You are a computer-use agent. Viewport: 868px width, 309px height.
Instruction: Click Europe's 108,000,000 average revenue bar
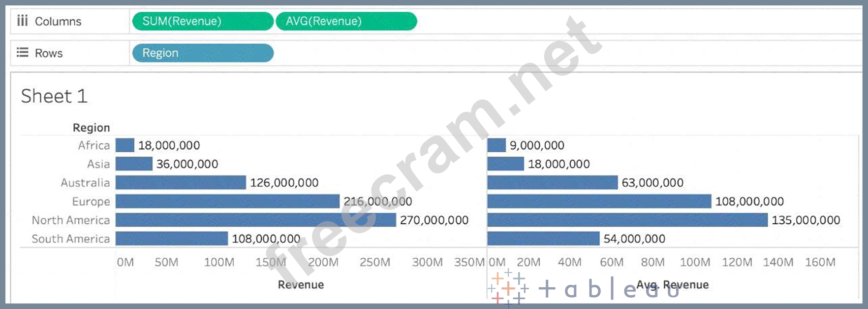point(599,202)
